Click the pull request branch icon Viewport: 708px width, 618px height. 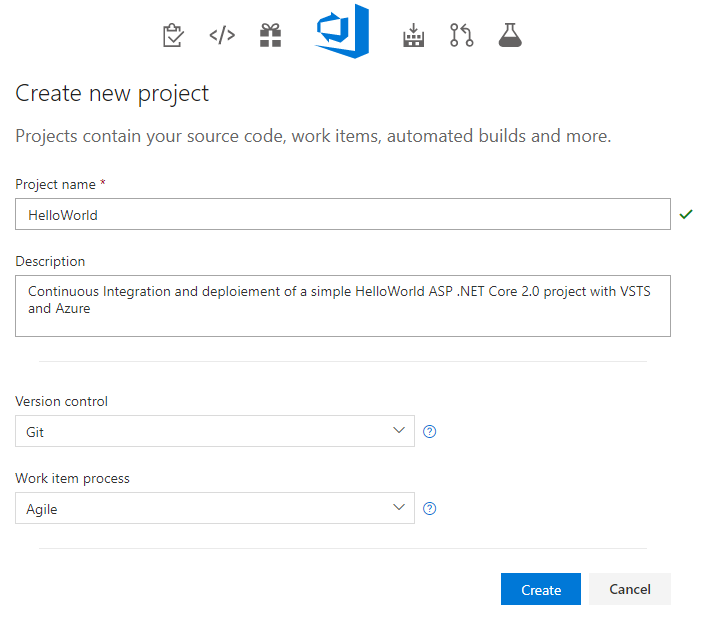pyautogui.click(x=461, y=35)
